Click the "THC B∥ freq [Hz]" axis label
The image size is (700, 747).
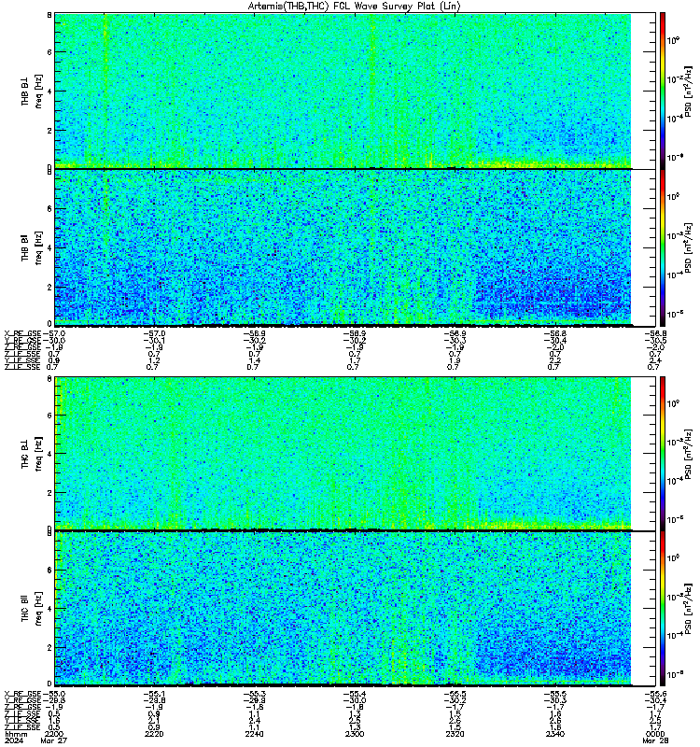(32, 609)
